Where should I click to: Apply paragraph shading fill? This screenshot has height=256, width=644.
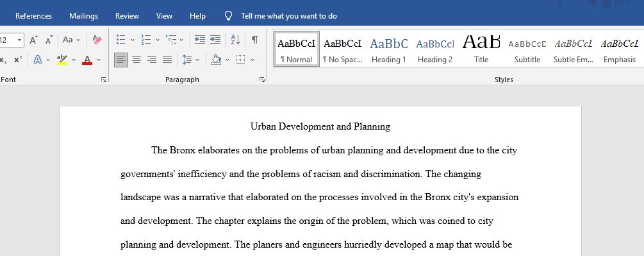(216, 60)
